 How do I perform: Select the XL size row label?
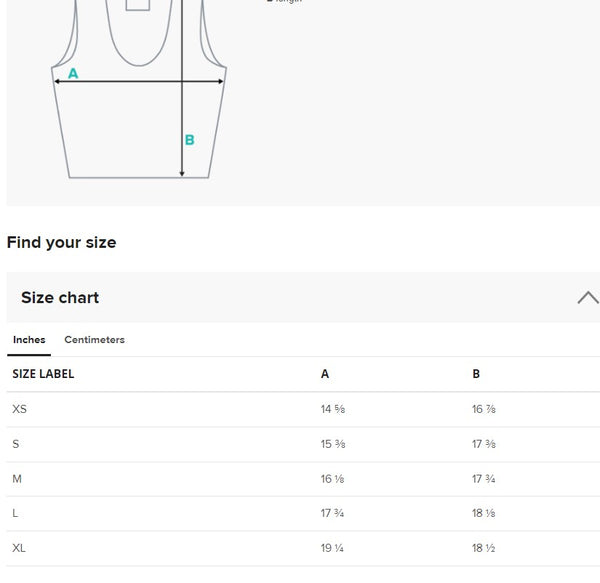tap(19, 548)
